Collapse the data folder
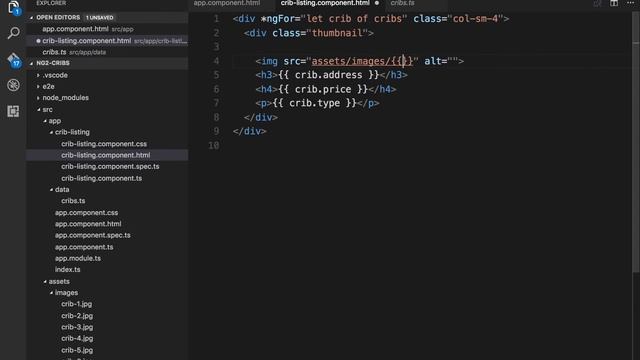This screenshot has height=360, width=640. 51,189
